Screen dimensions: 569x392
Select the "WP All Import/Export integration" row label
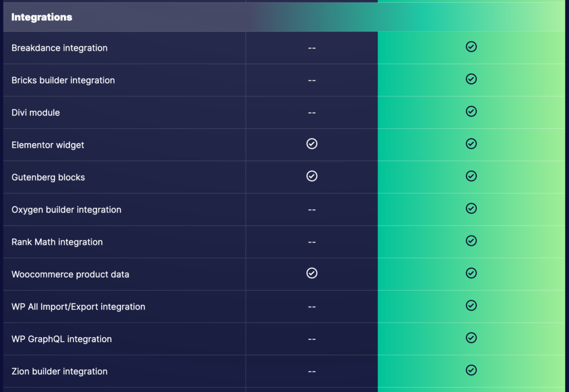pos(78,307)
